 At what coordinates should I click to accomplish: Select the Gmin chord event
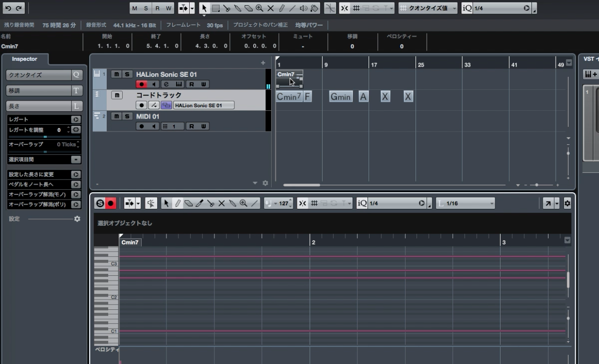(340, 96)
